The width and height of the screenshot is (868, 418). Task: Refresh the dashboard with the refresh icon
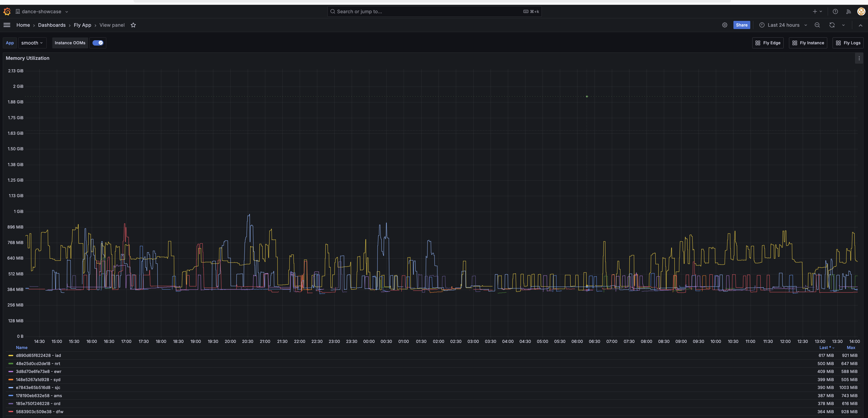pos(832,25)
